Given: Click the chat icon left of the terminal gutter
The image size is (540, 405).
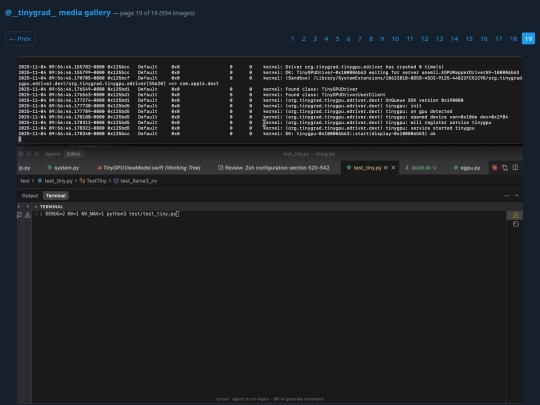Looking at the screenshot, I should [20, 215].
